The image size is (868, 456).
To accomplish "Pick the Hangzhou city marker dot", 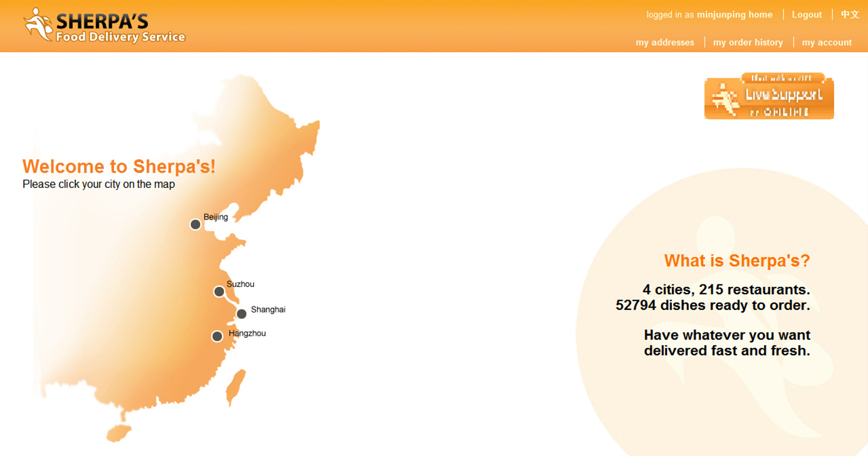I will point(217,336).
